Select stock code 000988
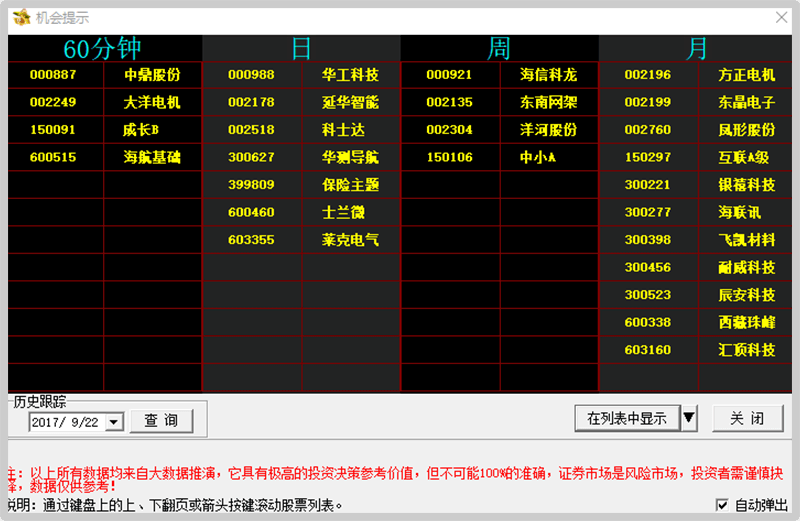This screenshot has height=521, width=800. coord(252,75)
